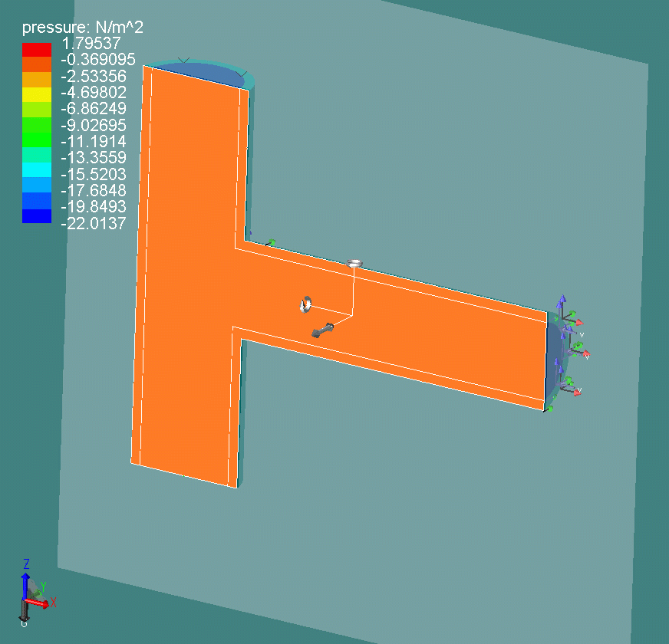Click the yellow swatch in pressure legend
This screenshot has width=669, height=644.
36,94
